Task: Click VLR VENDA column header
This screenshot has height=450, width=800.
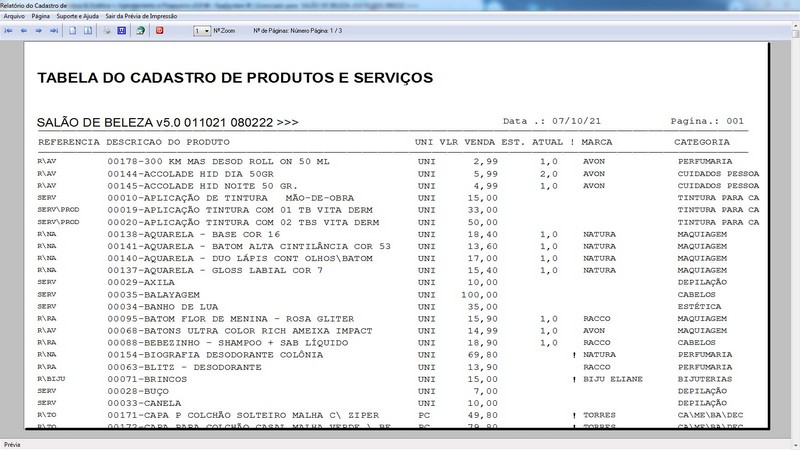Action: pyautogui.click(x=467, y=142)
